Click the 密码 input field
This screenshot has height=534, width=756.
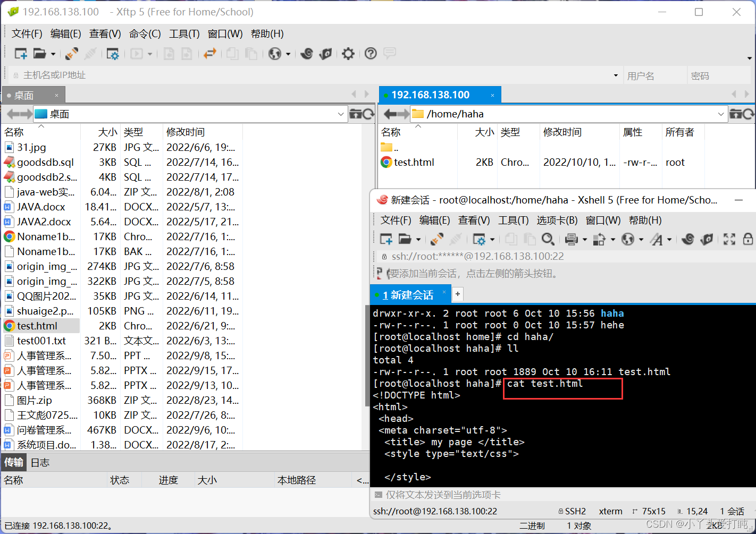point(719,76)
